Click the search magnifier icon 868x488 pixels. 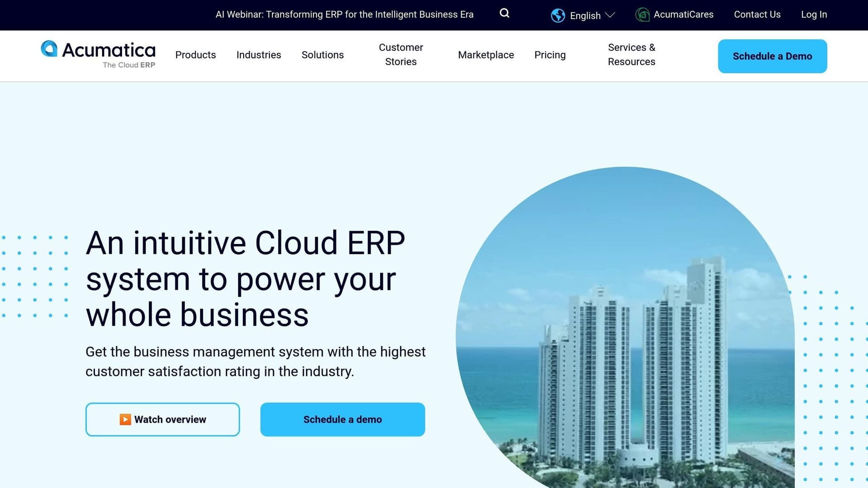[505, 14]
